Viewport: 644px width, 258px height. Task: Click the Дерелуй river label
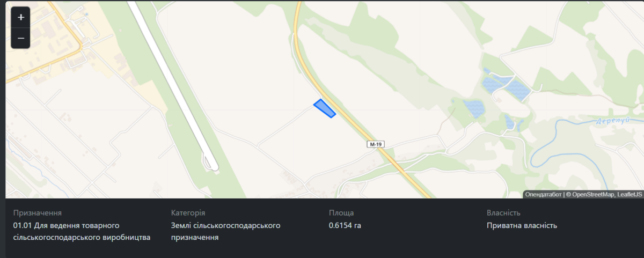(x=613, y=121)
